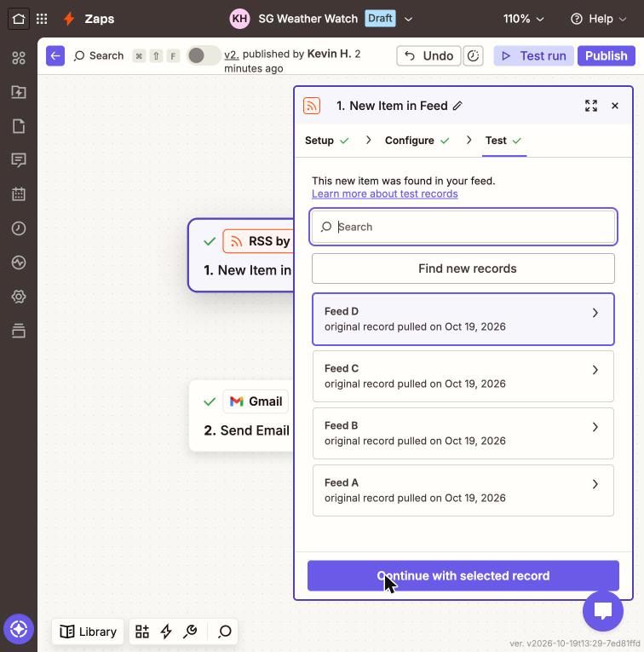
Task: Open version history clock beside Undo
Action: (x=474, y=55)
